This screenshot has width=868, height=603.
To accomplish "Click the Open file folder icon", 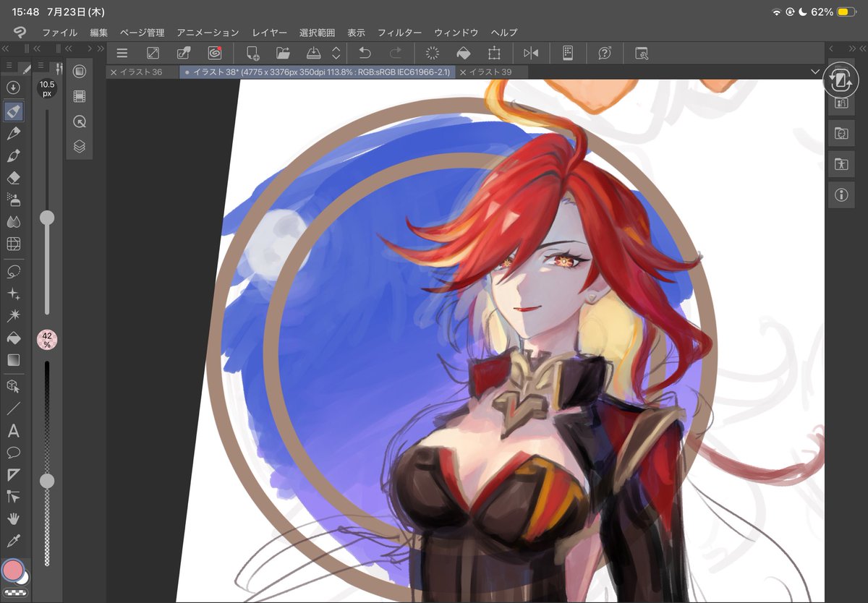I will pos(283,53).
